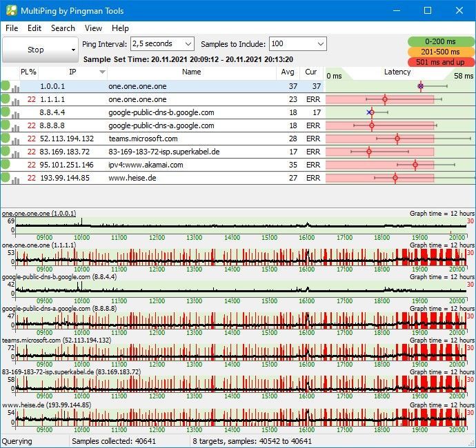
Task: Toggle graph icon for 8.8.4.4 row
Action: click(x=15, y=114)
